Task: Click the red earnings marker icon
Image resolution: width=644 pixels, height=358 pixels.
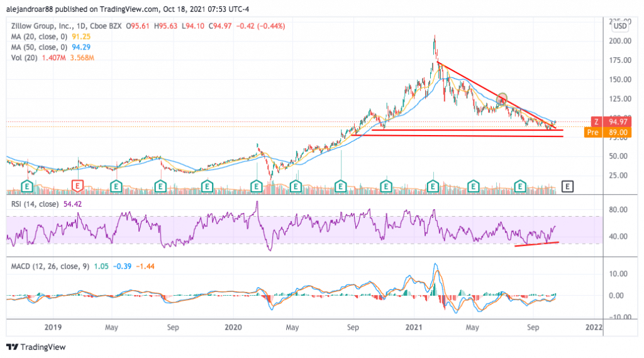Action: tap(77, 186)
